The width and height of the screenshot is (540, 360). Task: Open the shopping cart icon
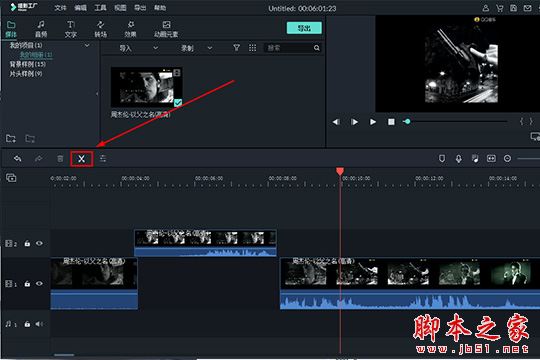(499, 8)
